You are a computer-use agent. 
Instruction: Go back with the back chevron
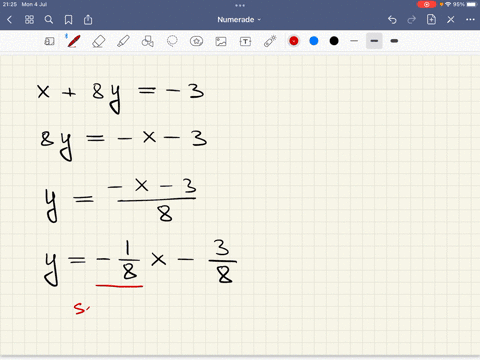pyautogui.click(x=10, y=20)
